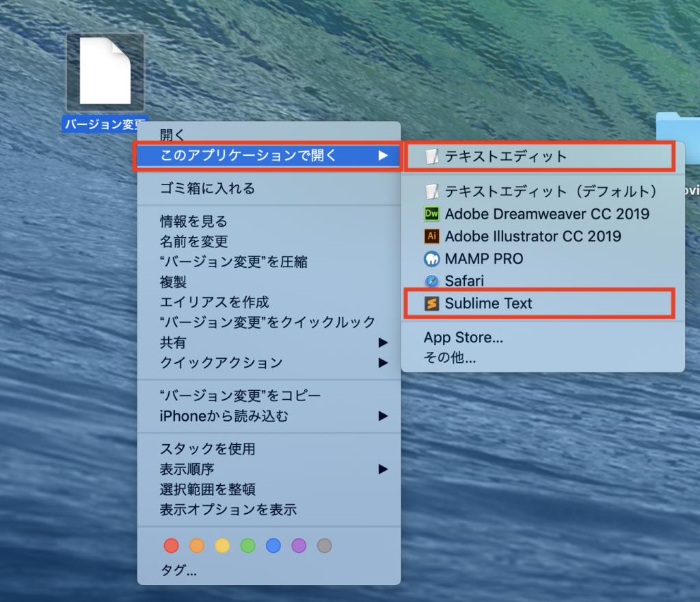Click the Adobe Dreamweaver Dw icon

pos(432,214)
